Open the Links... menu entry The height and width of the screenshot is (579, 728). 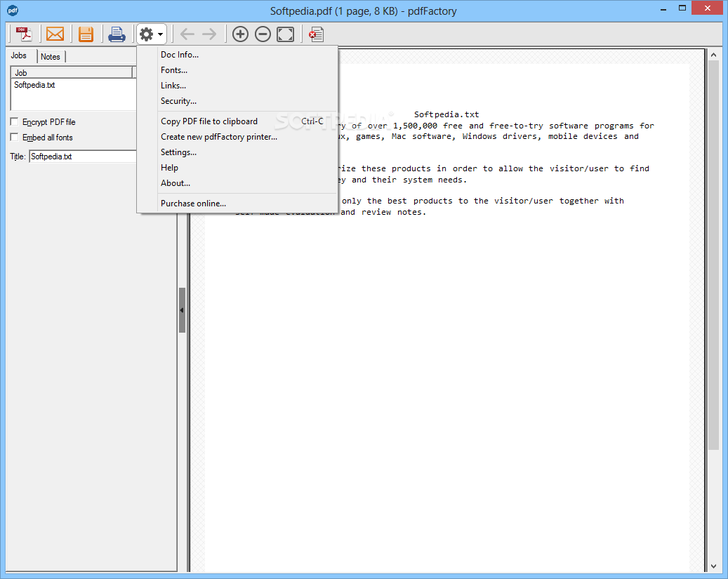[x=237, y=86]
